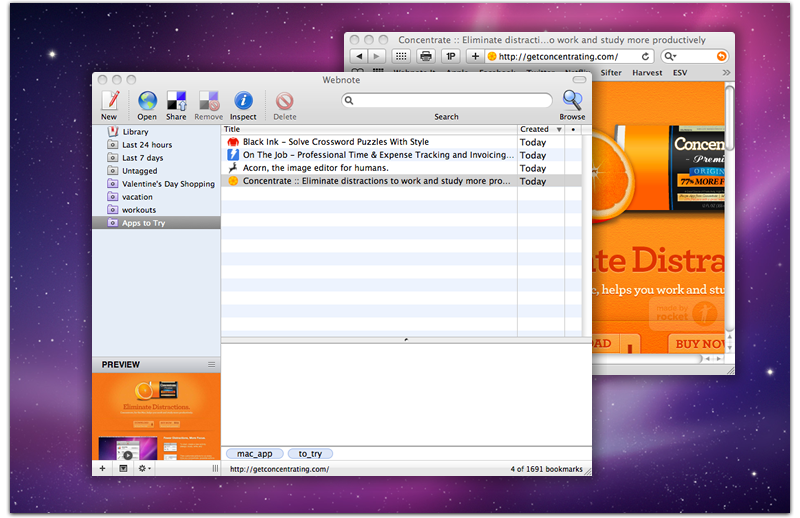Open the Harvest bookmark in Safari
Viewport: 800px width, 518px height.
click(647, 73)
